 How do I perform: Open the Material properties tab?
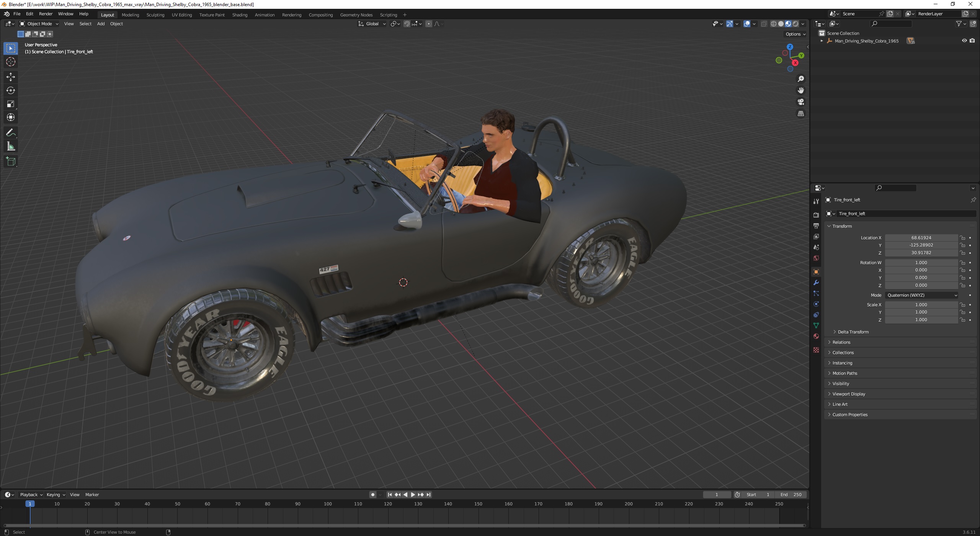click(816, 336)
